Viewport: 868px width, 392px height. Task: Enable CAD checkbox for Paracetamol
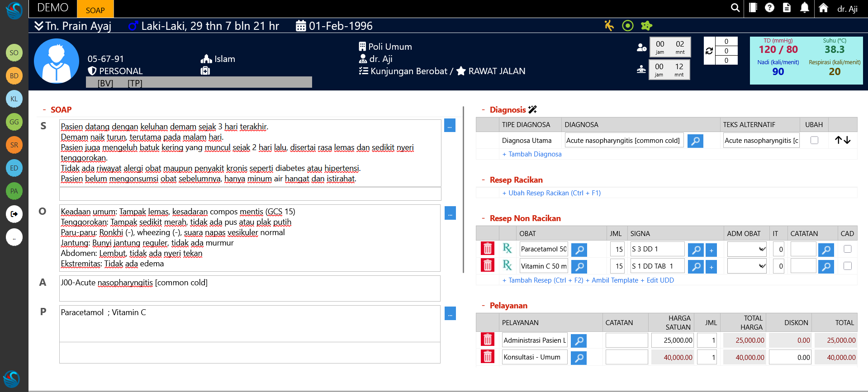click(x=847, y=249)
